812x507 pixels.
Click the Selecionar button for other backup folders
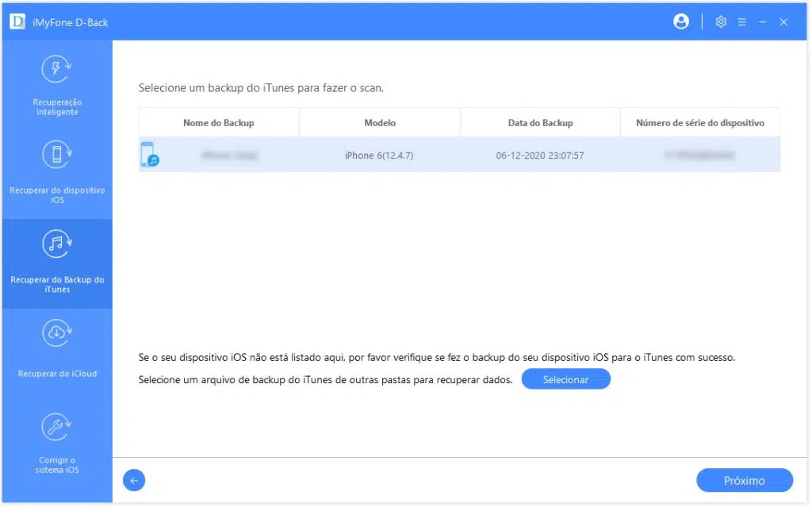[x=565, y=378]
